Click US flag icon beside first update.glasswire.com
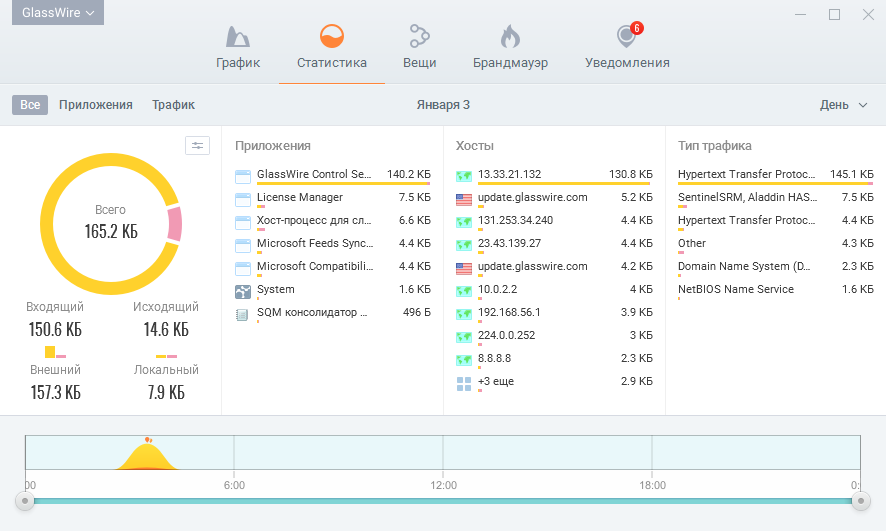The width and height of the screenshot is (886, 531). click(x=464, y=198)
